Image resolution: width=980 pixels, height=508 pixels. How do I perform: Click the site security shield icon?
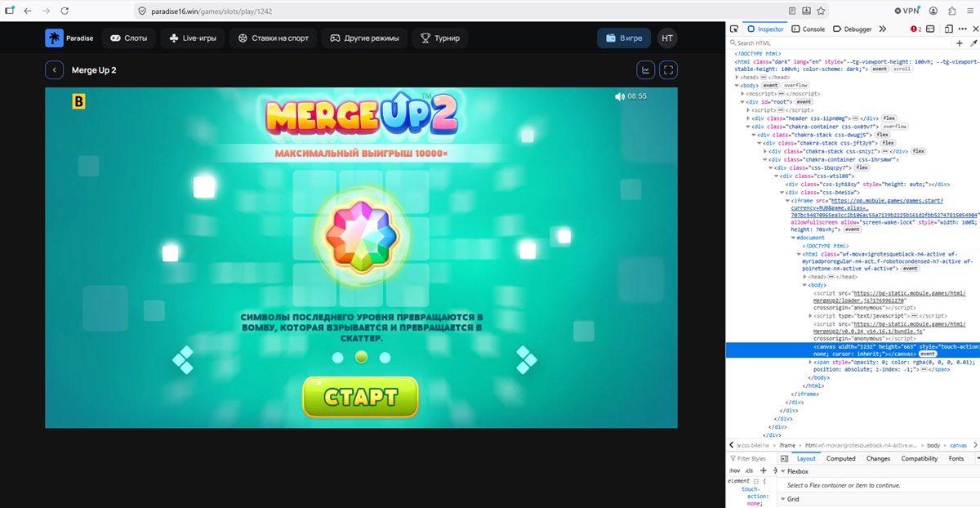tap(141, 11)
